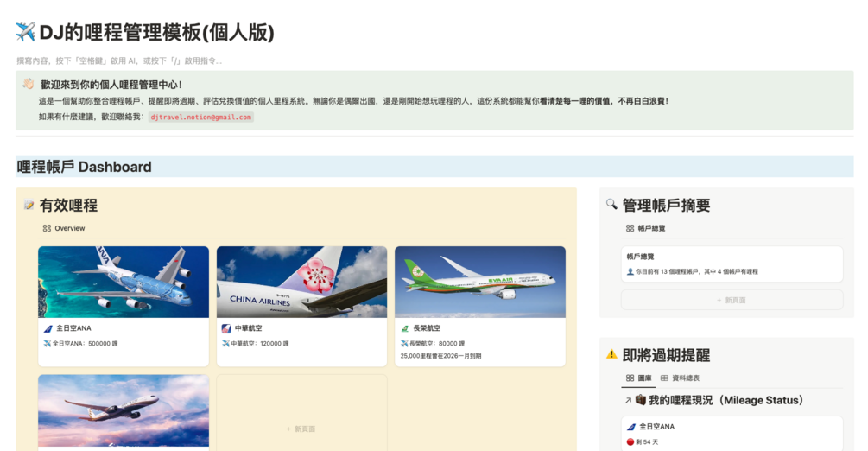The width and height of the screenshot is (868, 451).
Task: Click the 中華航空: 120000 哩 value
Action: pos(260,344)
